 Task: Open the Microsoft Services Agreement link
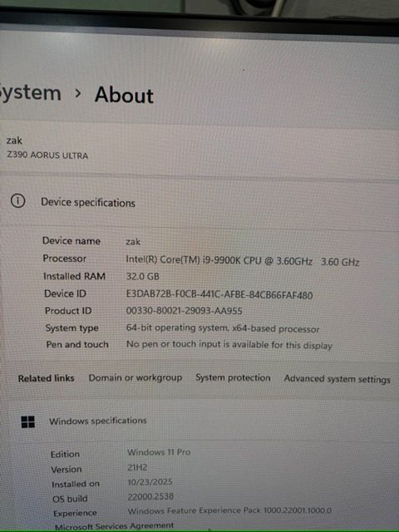[x=115, y=526]
